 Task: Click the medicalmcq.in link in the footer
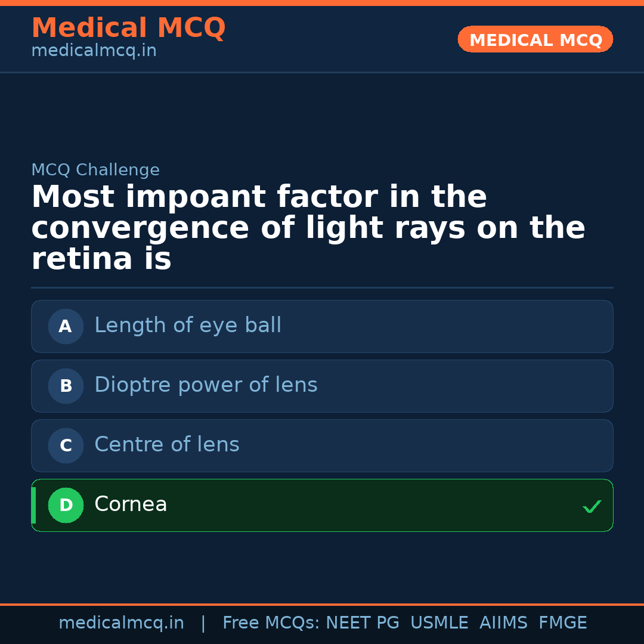click(x=121, y=623)
